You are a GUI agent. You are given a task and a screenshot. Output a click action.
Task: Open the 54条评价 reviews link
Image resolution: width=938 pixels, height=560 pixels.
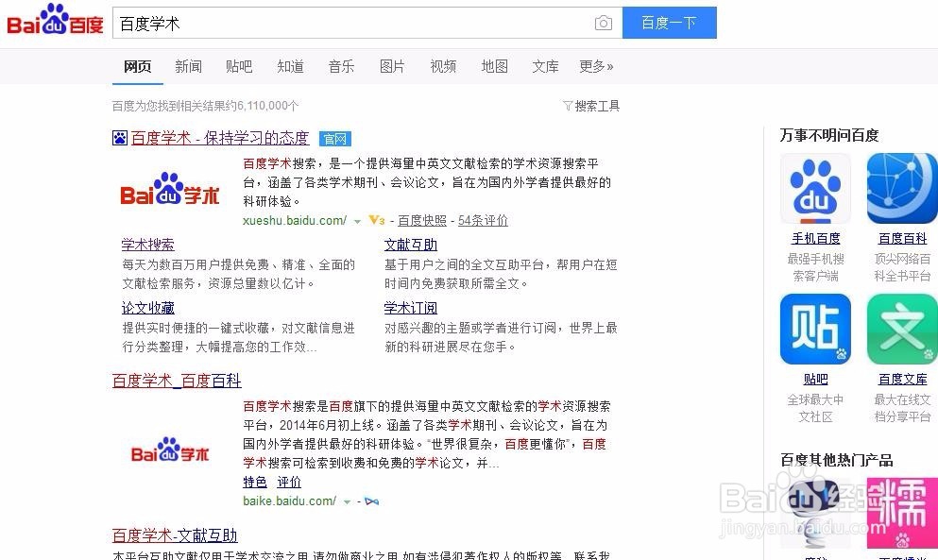[483, 221]
